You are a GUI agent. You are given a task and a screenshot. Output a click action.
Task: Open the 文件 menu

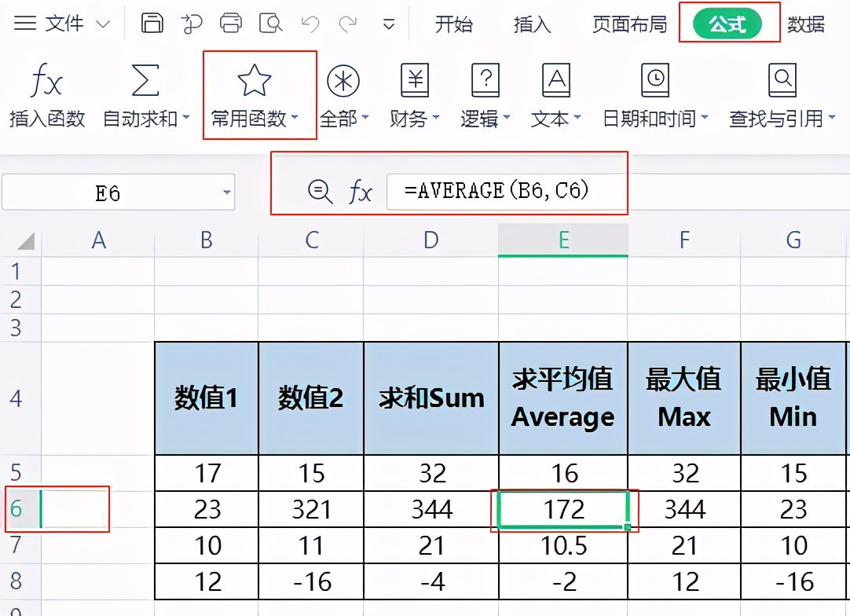(x=64, y=24)
